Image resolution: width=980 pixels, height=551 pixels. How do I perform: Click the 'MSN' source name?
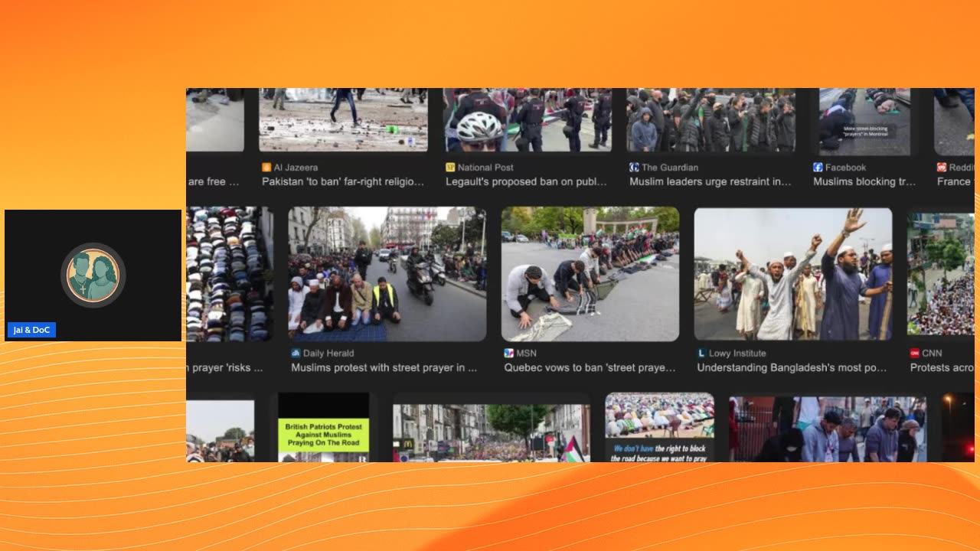[527, 353]
